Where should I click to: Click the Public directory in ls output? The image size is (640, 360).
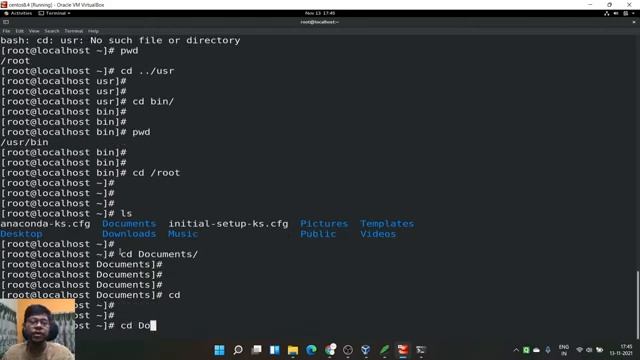[x=318, y=234]
